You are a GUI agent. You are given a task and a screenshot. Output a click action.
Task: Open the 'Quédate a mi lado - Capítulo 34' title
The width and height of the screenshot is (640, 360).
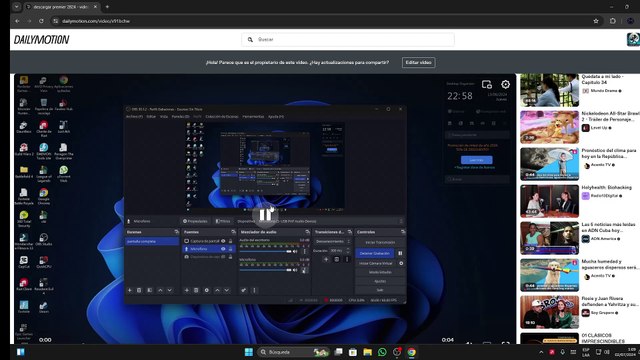pos(602,79)
